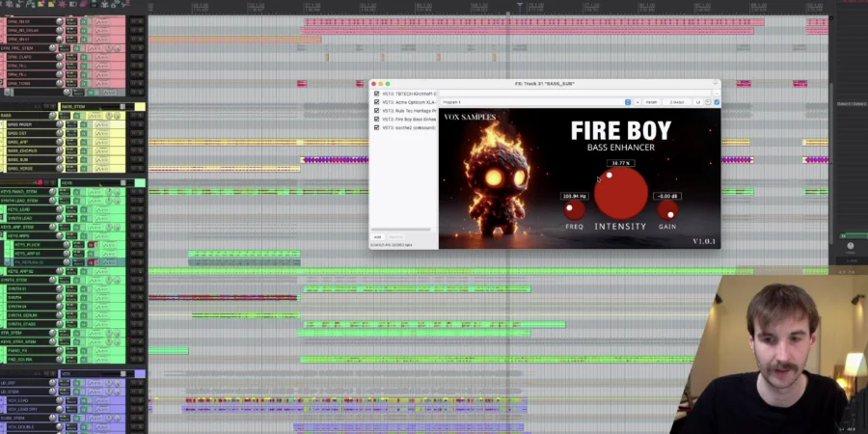Viewport: 868px width, 434px height.
Task: Open FX button on VOX_LEAD track
Action: (x=84, y=400)
